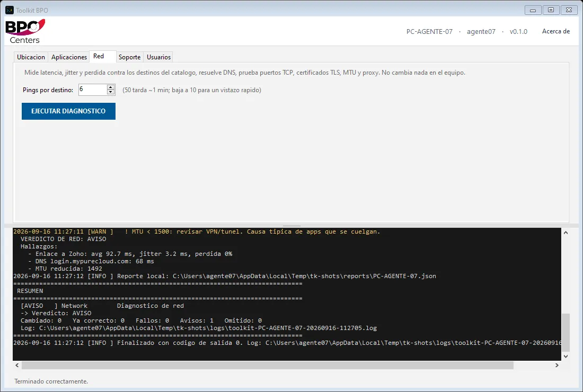Image resolution: width=583 pixels, height=392 pixels.
Task: Open the Ubicacion tab
Action: pos(31,57)
